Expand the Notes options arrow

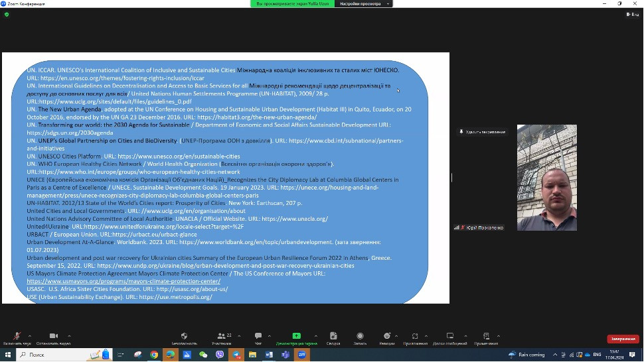(498, 336)
